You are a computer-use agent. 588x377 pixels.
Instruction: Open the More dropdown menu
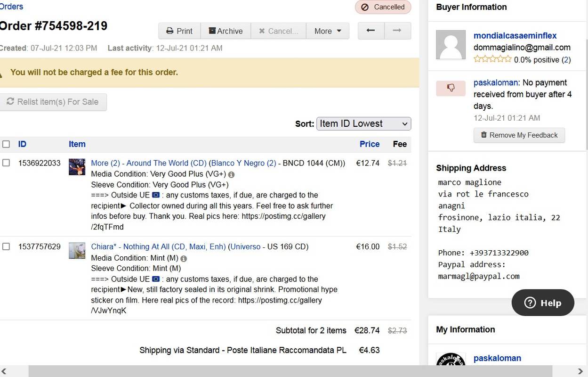click(328, 31)
